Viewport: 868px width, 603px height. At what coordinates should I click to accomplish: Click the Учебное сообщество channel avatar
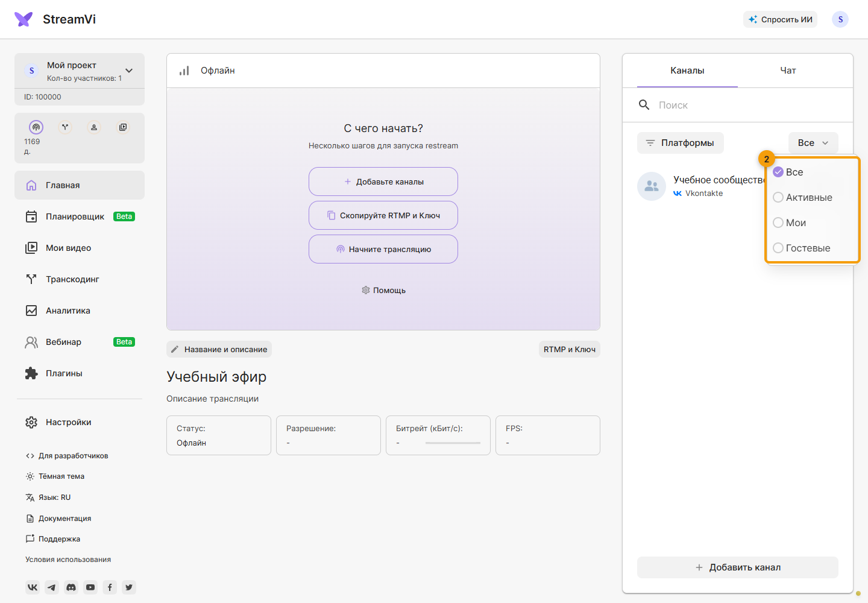click(x=652, y=186)
